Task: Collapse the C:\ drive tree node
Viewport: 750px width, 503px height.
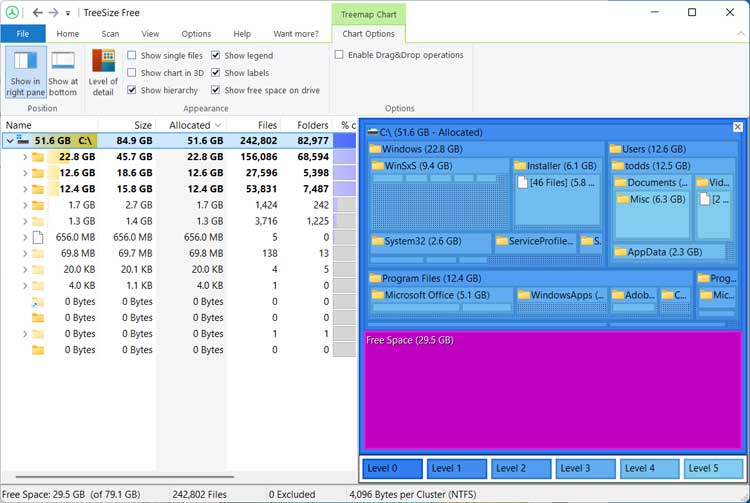Action: [x=10, y=141]
